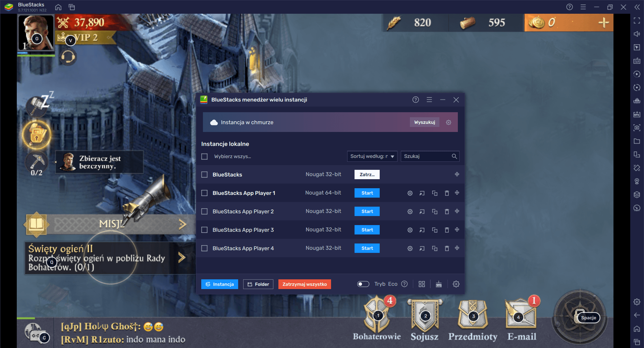
Task: Click reorder handle for App Player 4
Action: click(x=457, y=248)
